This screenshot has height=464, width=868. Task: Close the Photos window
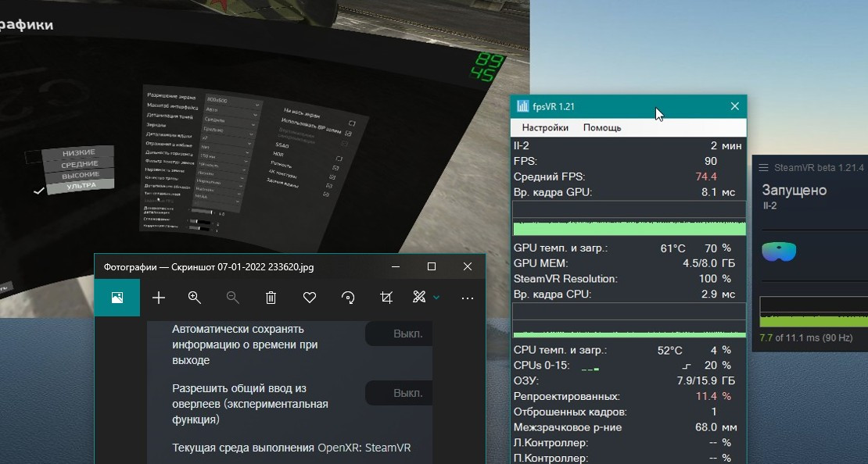tap(467, 266)
